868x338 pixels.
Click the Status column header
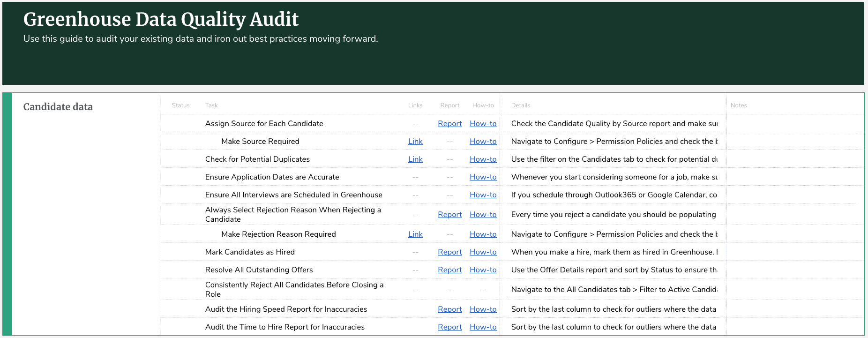click(x=180, y=105)
